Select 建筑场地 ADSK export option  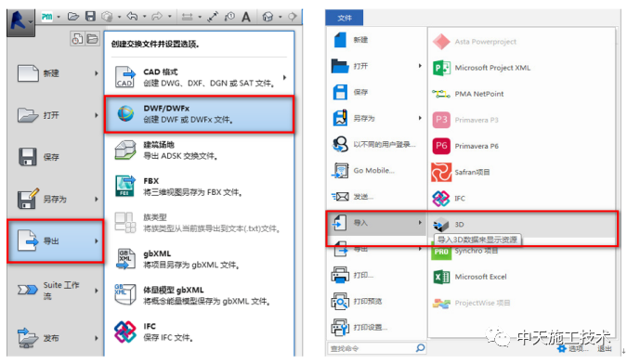click(199, 150)
